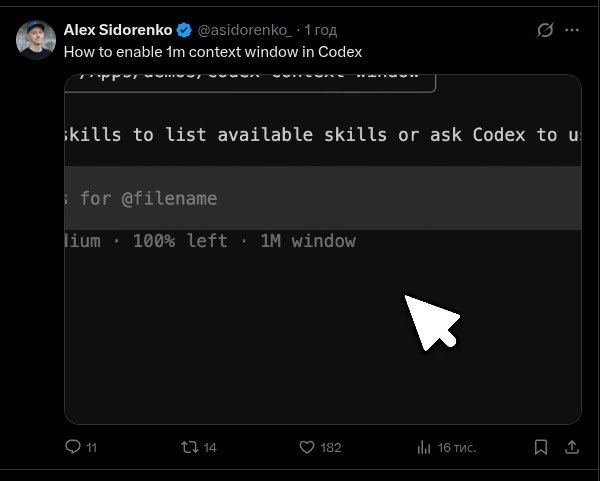Click the "1 год" post timestamp
Viewport: 600px width, 481px height.
click(x=320, y=30)
